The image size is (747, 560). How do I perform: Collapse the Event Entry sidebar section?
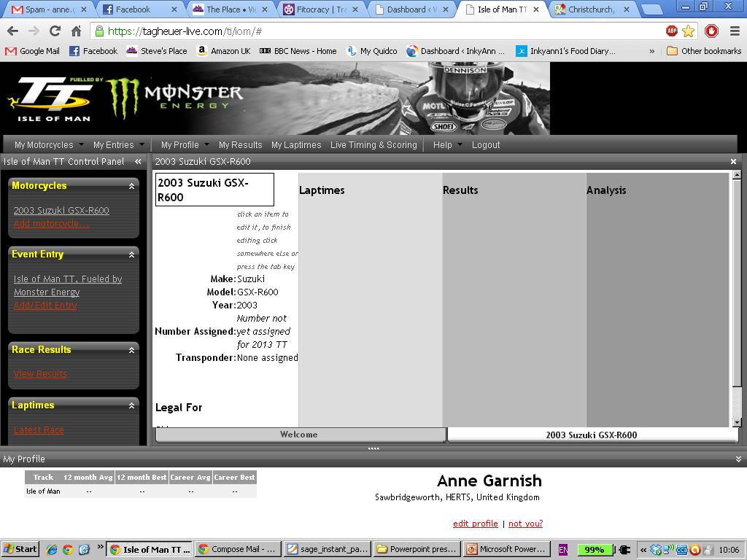pyautogui.click(x=131, y=254)
